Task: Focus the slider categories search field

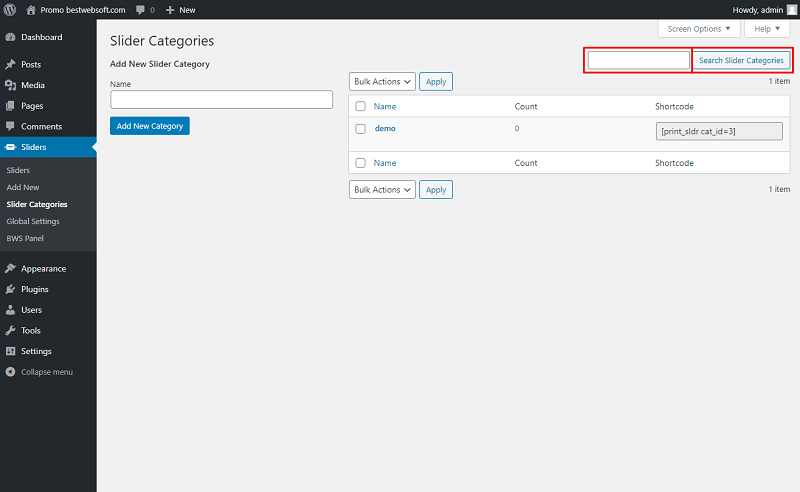Action: [x=639, y=60]
